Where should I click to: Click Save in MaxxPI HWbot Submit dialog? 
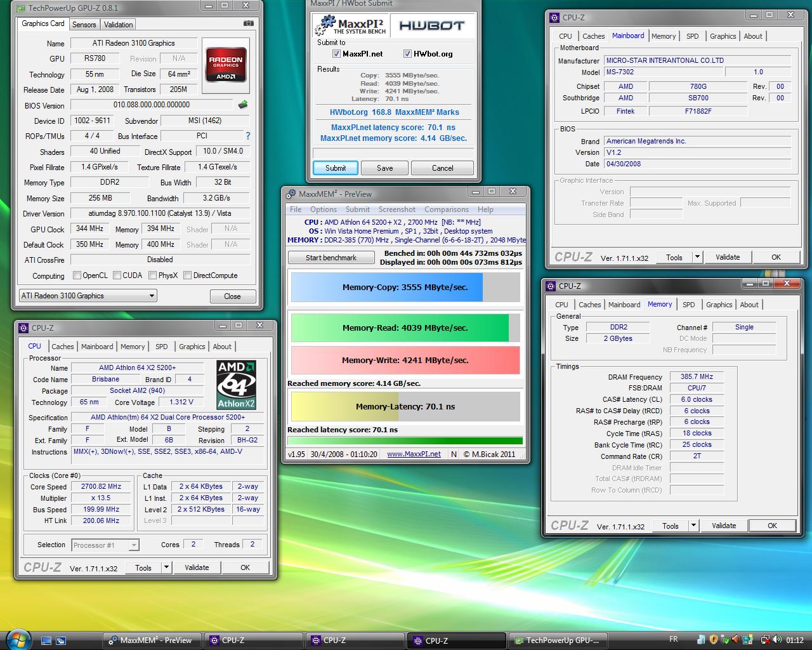coord(385,168)
